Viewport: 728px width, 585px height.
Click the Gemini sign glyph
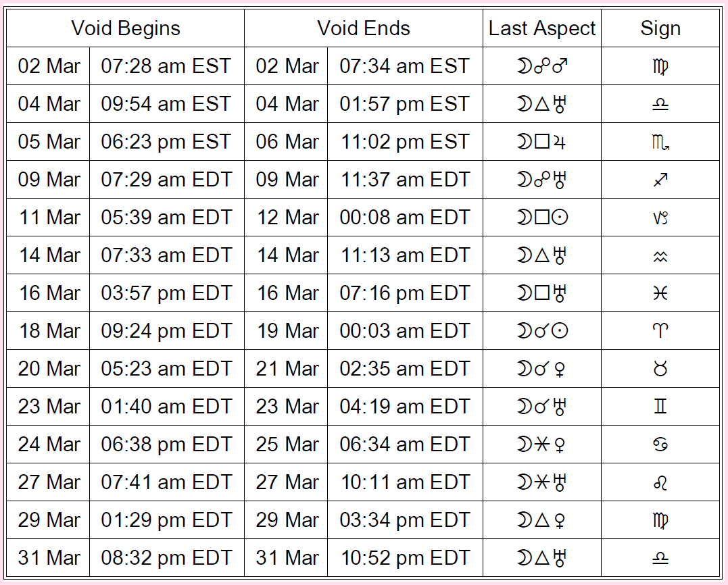click(x=660, y=407)
